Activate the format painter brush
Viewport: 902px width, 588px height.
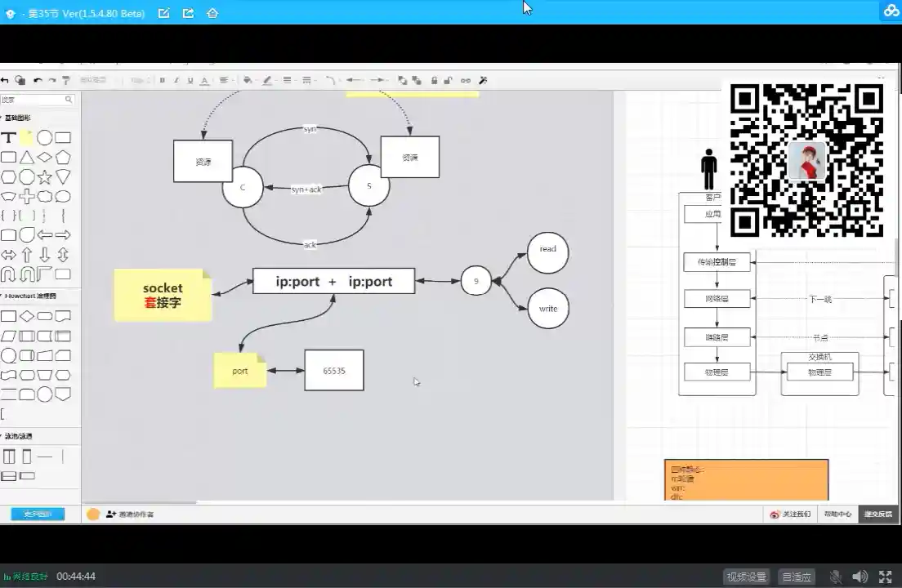[65, 81]
